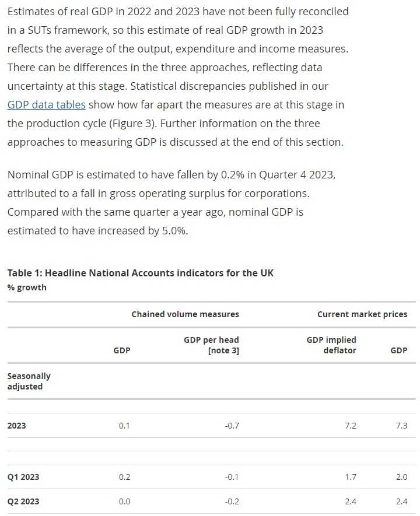Select the 'Seasonally adjusted' row label

pyautogui.click(x=29, y=381)
